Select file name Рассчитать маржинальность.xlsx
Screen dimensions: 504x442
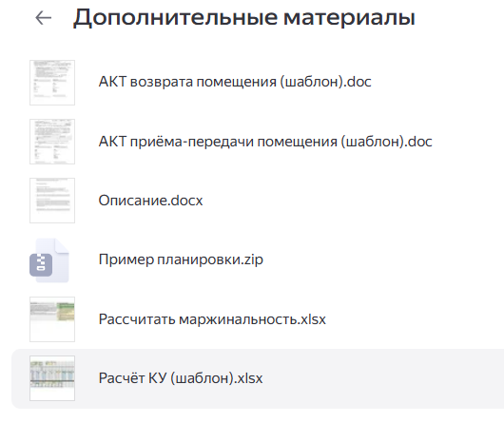(212, 319)
